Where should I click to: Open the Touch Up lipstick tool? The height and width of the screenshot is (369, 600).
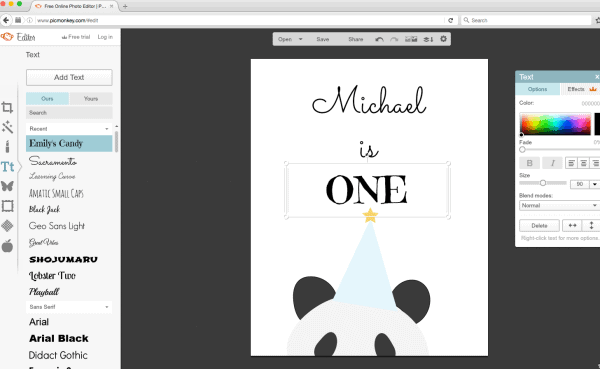tap(7, 147)
